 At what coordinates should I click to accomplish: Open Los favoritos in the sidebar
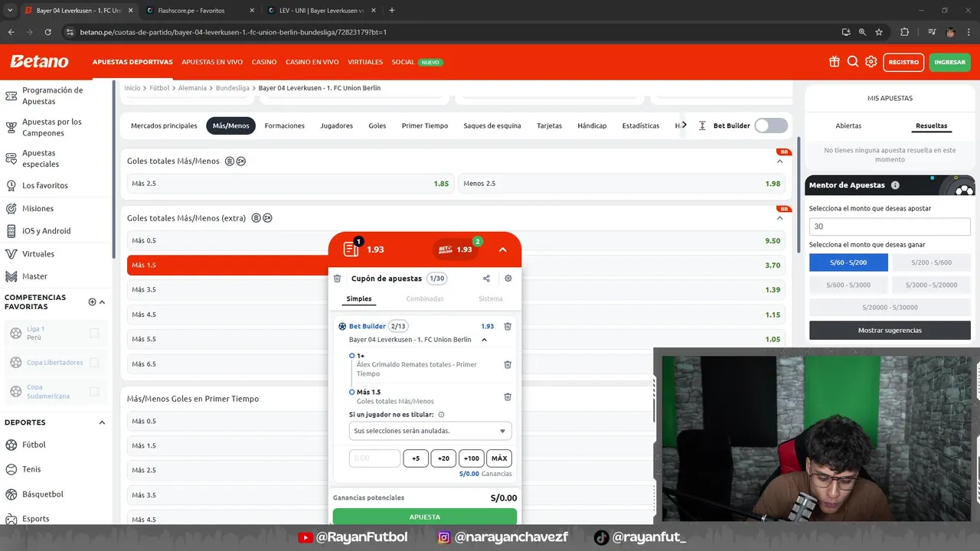click(x=45, y=185)
